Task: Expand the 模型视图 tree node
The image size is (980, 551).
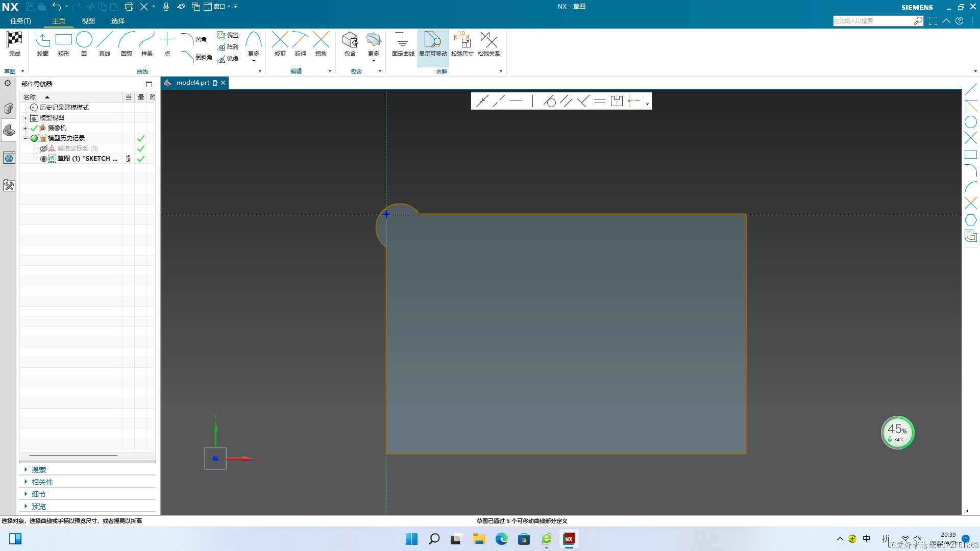Action: pyautogui.click(x=25, y=118)
